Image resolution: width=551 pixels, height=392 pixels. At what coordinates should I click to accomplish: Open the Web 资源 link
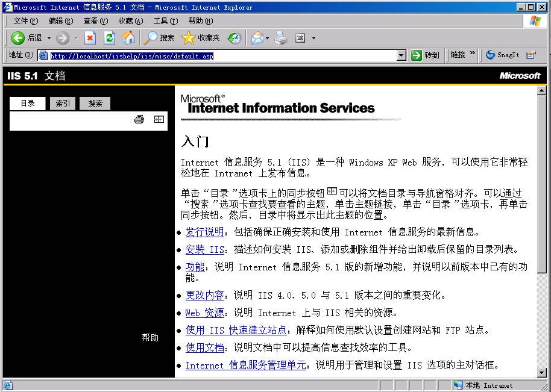(x=204, y=313)
